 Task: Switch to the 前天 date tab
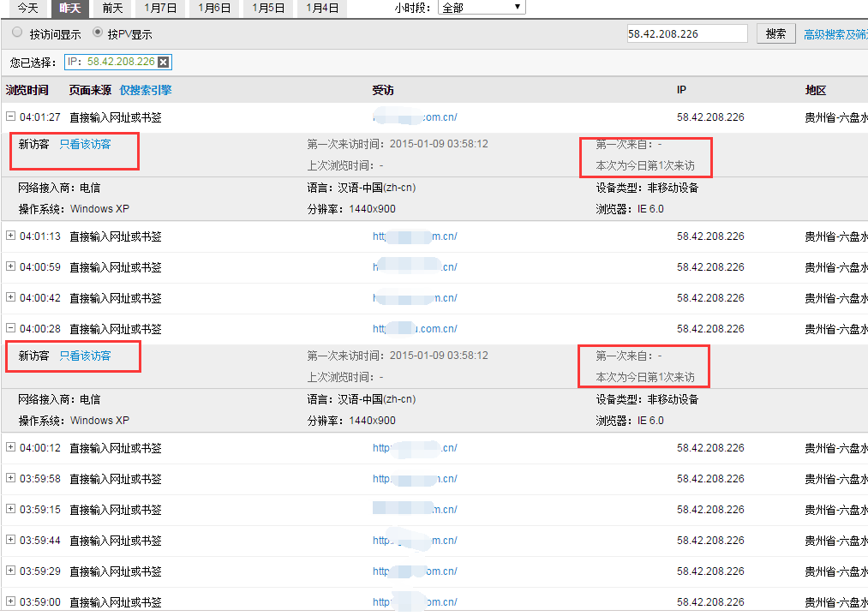coord(112,8)
